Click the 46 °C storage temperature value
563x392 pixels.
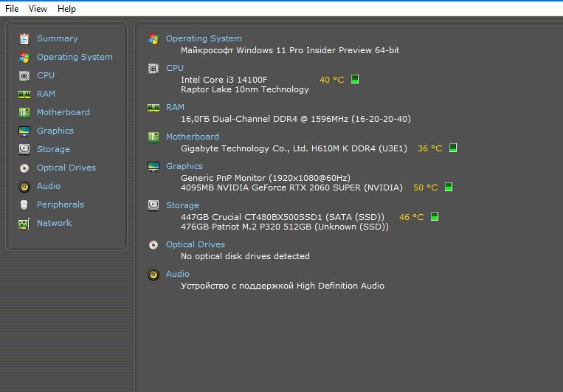coord(412,217)
